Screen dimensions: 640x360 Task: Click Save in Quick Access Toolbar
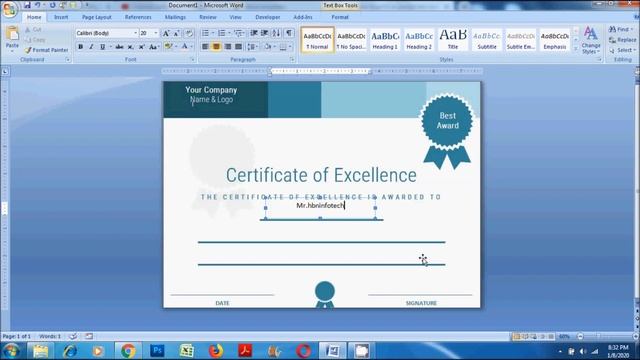click(27, 5)
